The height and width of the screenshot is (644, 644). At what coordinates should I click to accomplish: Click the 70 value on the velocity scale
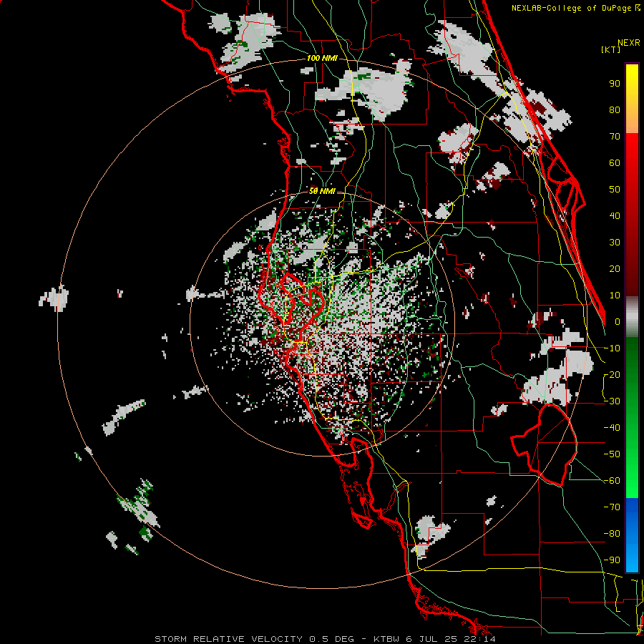(x=615, y=137)
